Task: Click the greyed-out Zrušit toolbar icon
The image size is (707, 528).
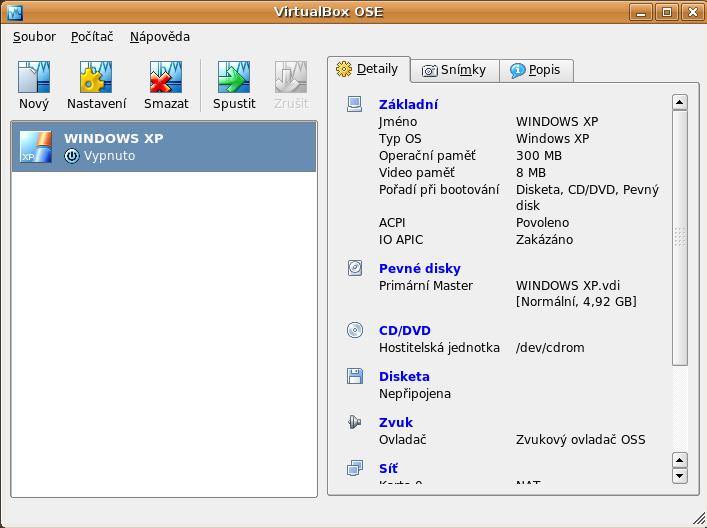Action: 291,78
